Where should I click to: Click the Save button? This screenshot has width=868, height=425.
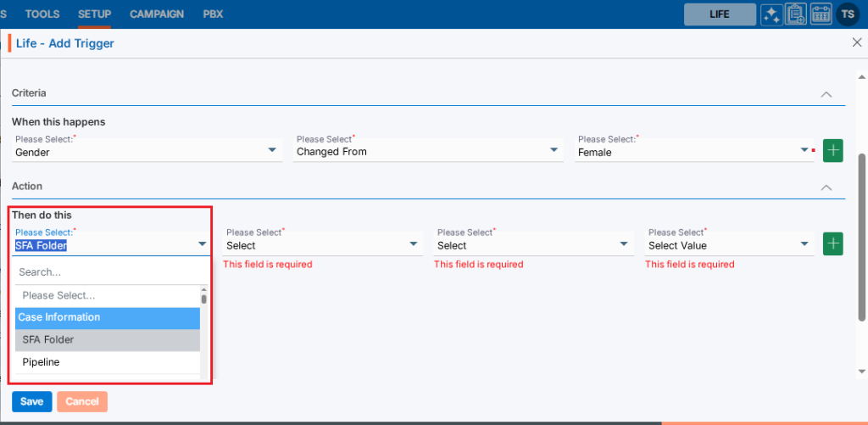[x=31, y=401]
